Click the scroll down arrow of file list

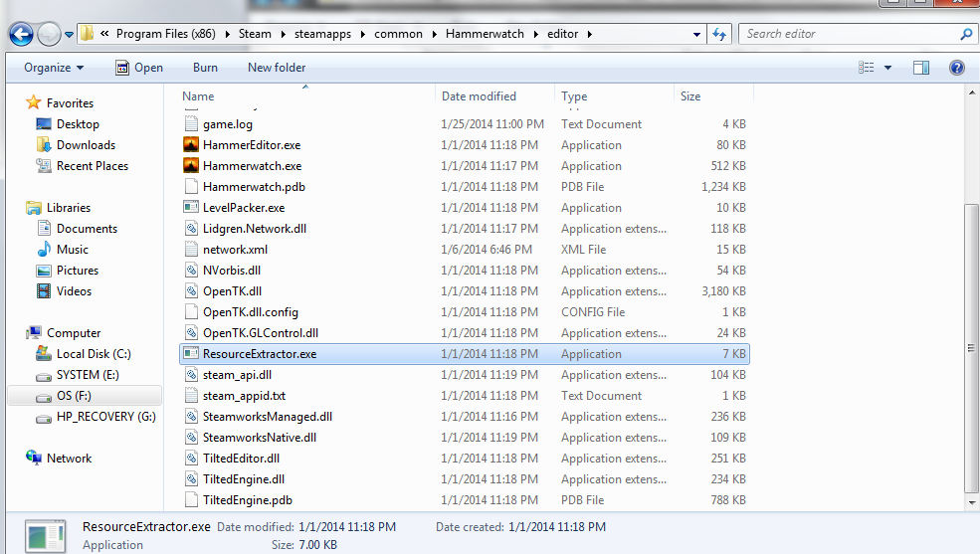tap(972, 503)
